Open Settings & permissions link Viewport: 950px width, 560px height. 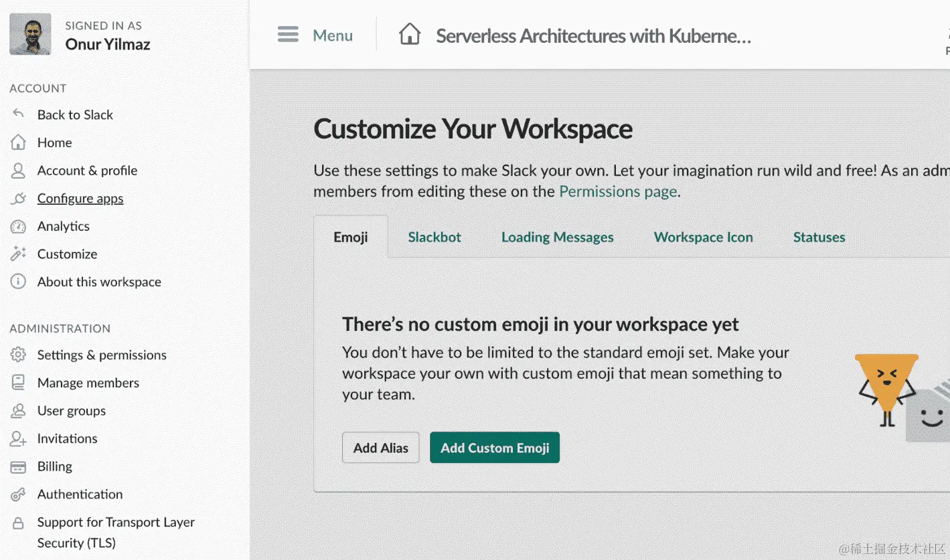pyautogui.click(x=102, y=355)
